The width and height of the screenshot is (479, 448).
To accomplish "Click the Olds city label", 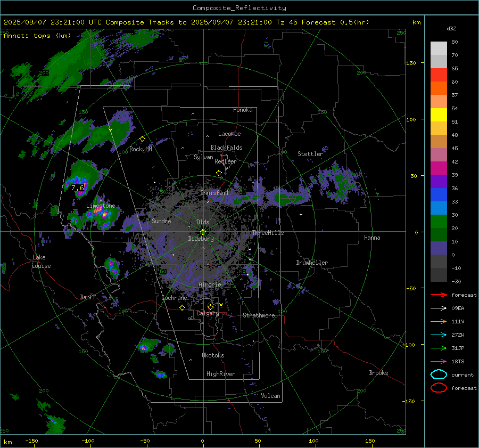I will pos(203,222).
